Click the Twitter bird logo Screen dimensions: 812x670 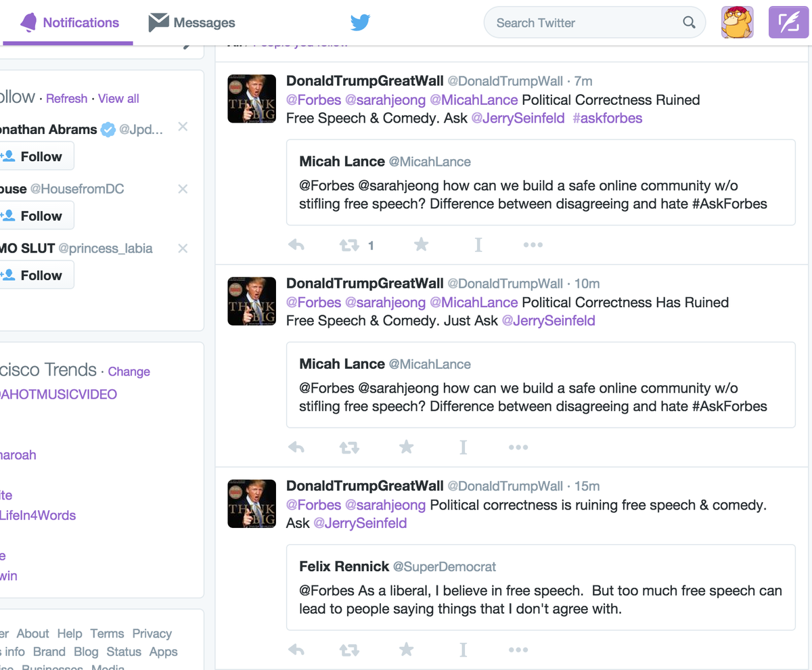[x=360, y=23]
